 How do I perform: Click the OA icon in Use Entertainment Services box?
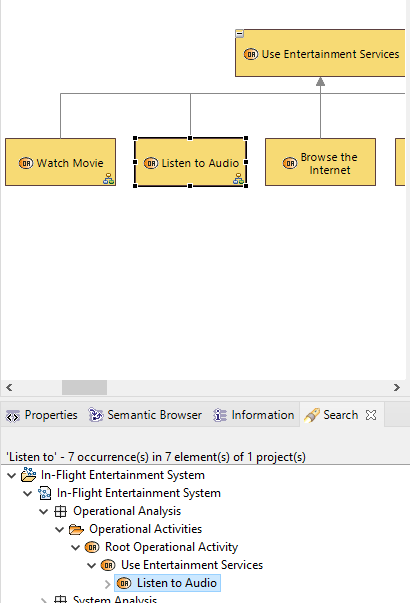(251, 54)
